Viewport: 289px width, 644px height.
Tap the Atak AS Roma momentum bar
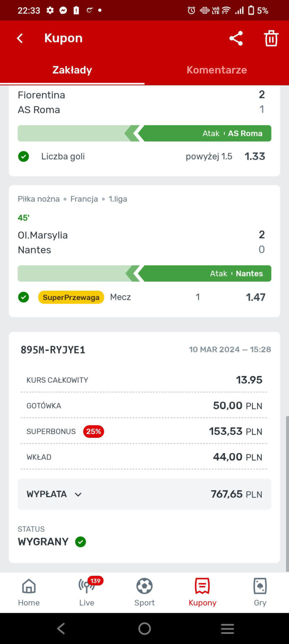[x=144, y=133]
